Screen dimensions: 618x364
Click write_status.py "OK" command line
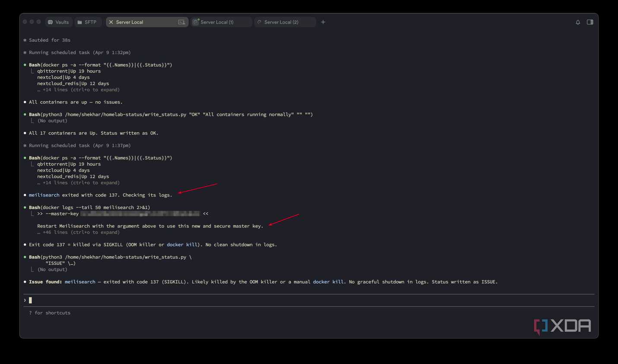[171, 114]
